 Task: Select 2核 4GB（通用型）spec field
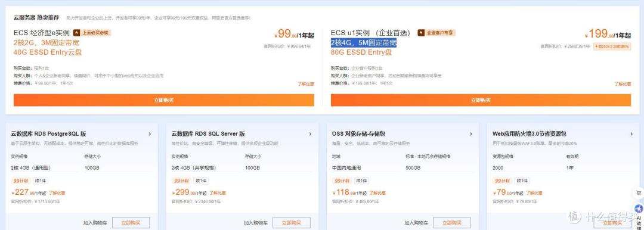[45, 168]
